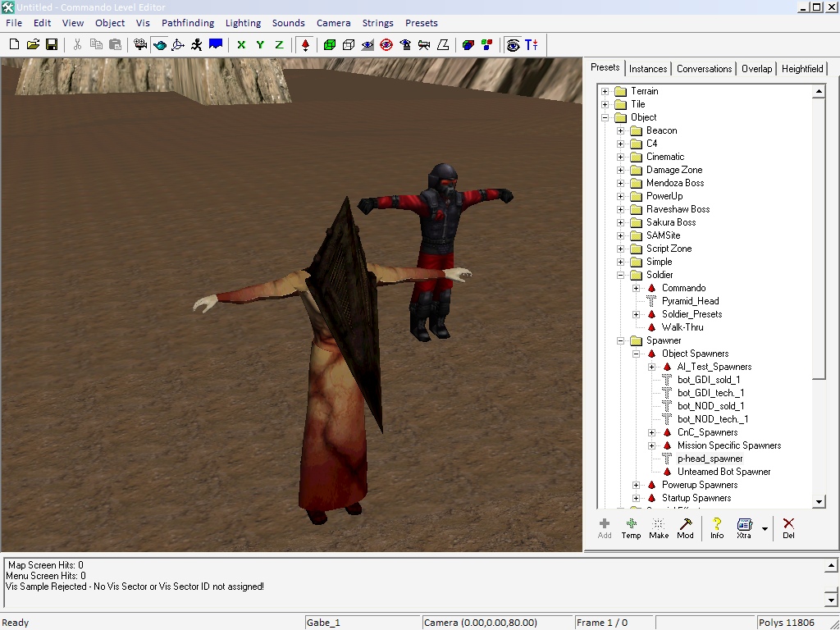Toggle Z axis restriction
The image size is (840, 630).
279,44
